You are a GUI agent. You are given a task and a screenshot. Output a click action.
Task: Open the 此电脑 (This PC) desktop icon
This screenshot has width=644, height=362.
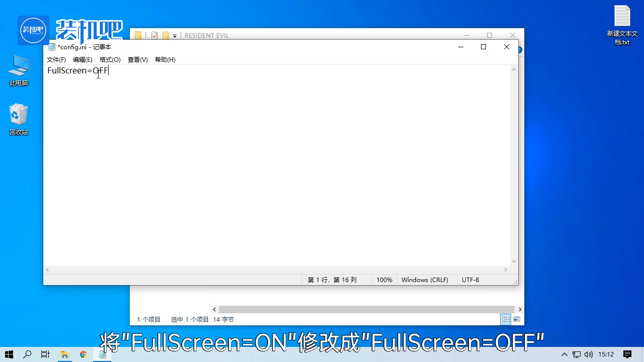tap(19, 70)
